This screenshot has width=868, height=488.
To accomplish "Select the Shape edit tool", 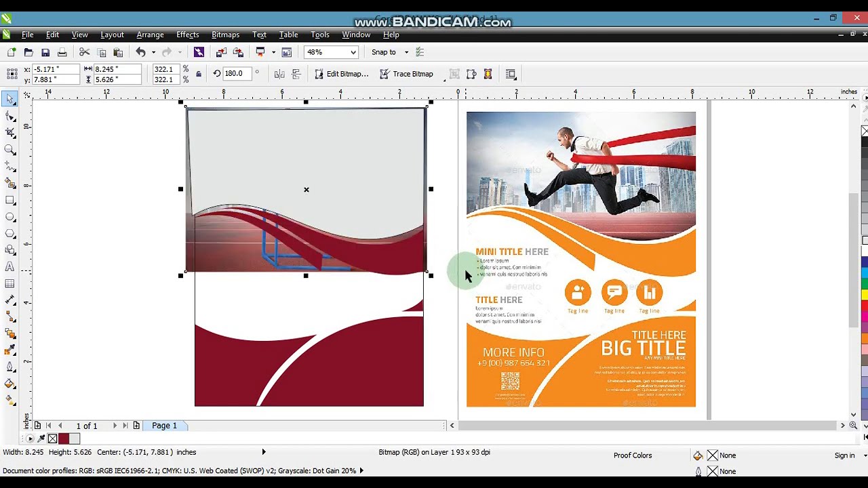I will [10, 116].
